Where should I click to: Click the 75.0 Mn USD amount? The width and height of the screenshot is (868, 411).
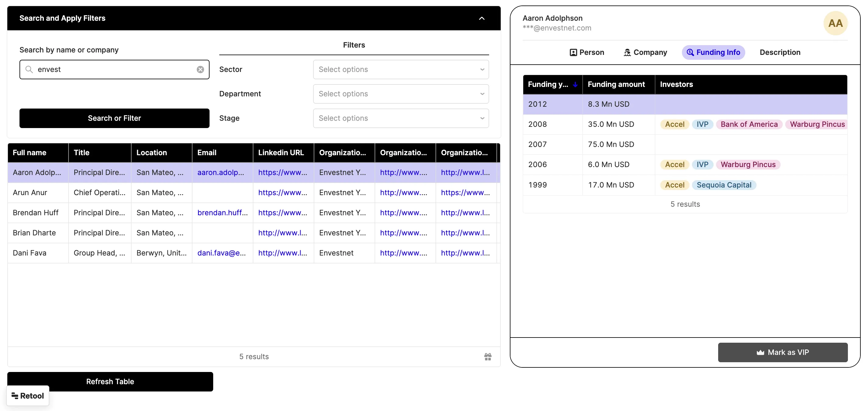point(611,145)
